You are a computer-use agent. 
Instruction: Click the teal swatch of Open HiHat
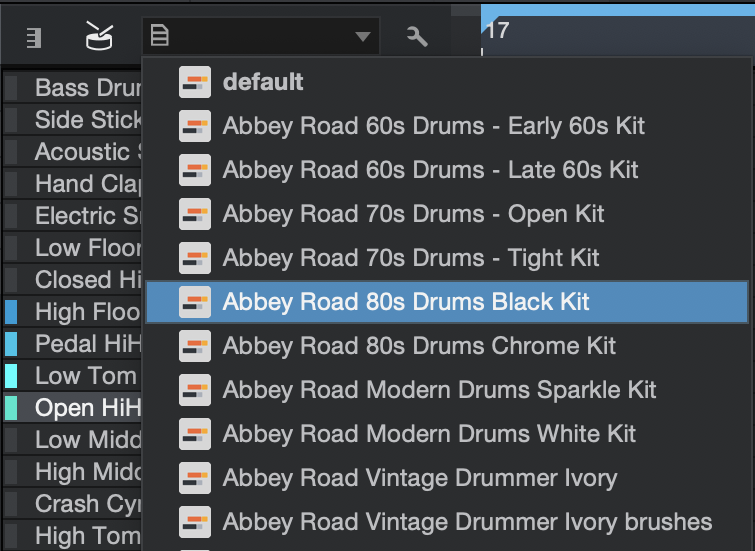(11, 408)
